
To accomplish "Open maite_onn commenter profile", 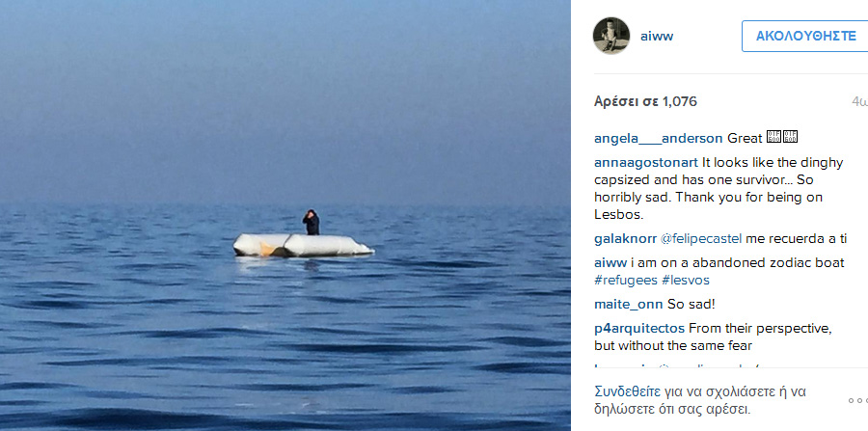I will click(x=629, y=305).
